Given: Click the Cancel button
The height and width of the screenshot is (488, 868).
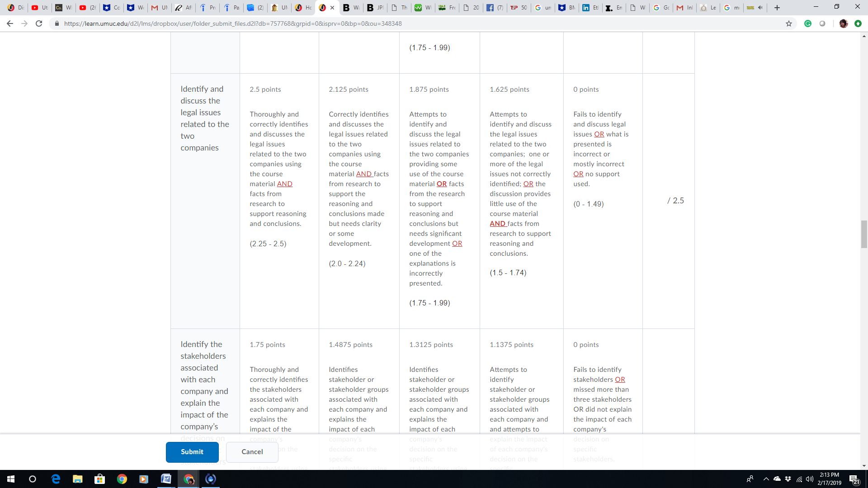Looking at the screenshot, I should 252,452.
